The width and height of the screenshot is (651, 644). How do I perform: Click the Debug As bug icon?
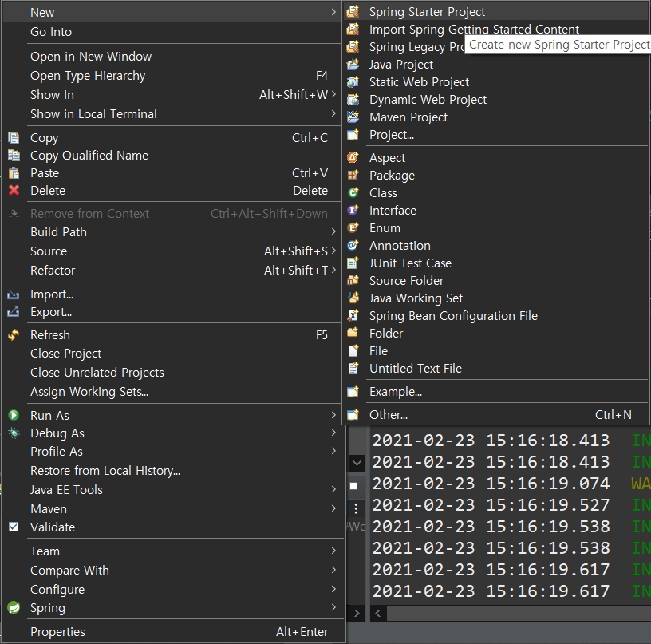[14, 433]
